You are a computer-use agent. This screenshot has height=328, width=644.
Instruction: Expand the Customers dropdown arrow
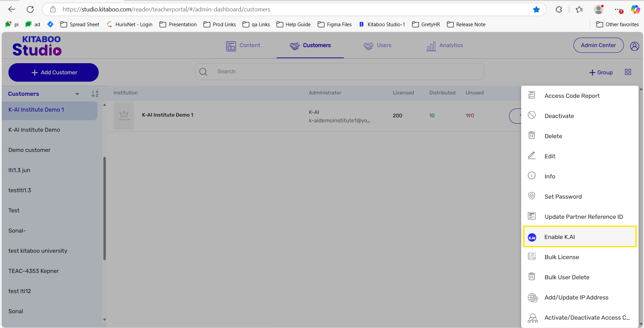click(x=77, y=94)
